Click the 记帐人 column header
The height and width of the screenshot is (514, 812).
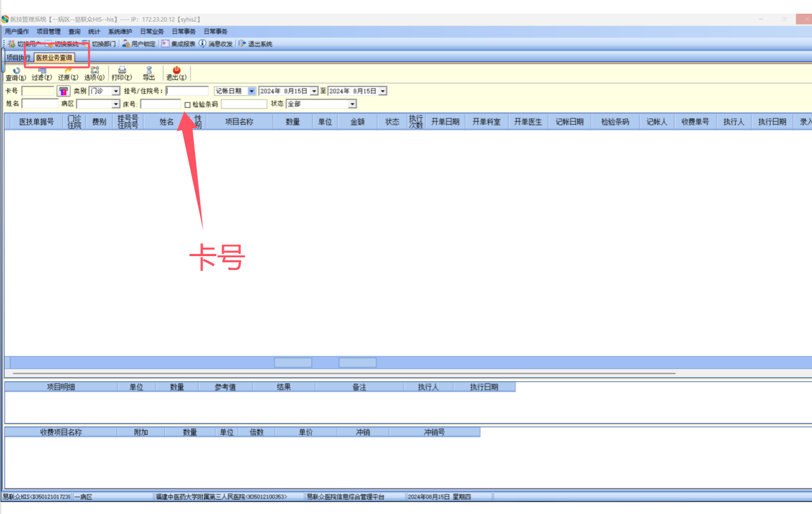[x=656, y=122]
